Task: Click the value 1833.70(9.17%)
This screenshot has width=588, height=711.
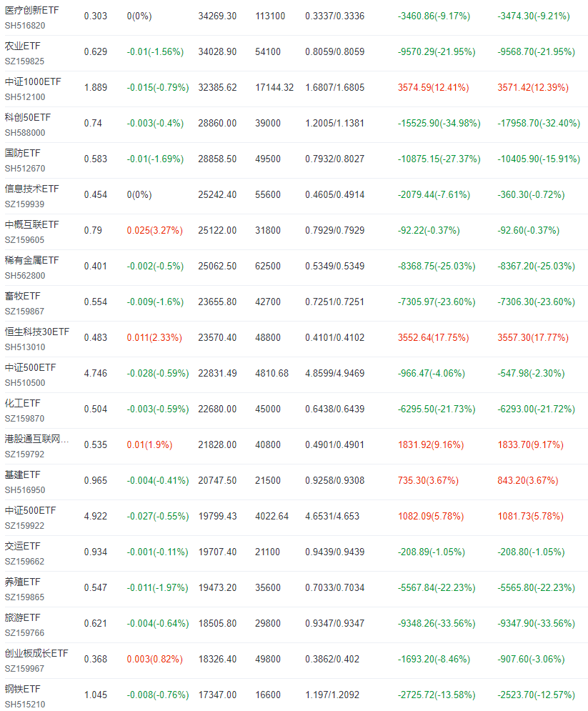Action: [x=530, y=445]
